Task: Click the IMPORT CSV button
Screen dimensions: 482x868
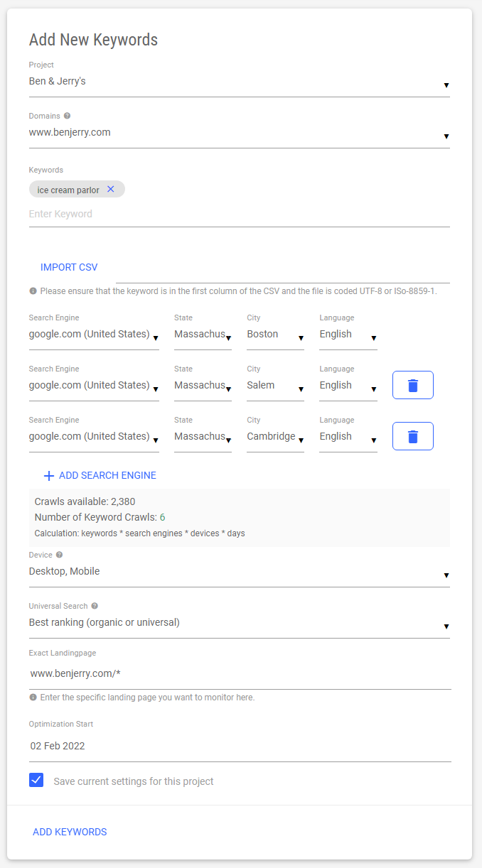Action: [x=69, y=268]
